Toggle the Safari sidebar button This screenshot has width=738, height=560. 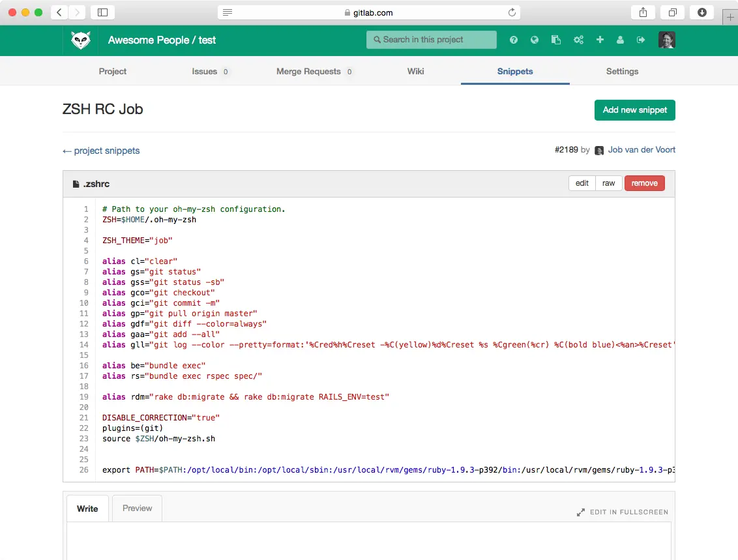102,12
